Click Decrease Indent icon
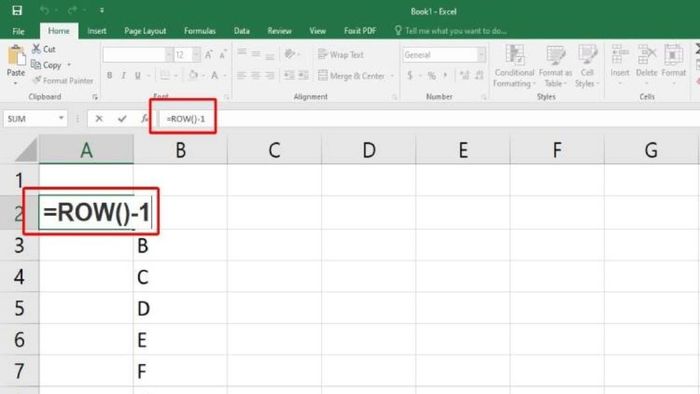 [289, 75]
